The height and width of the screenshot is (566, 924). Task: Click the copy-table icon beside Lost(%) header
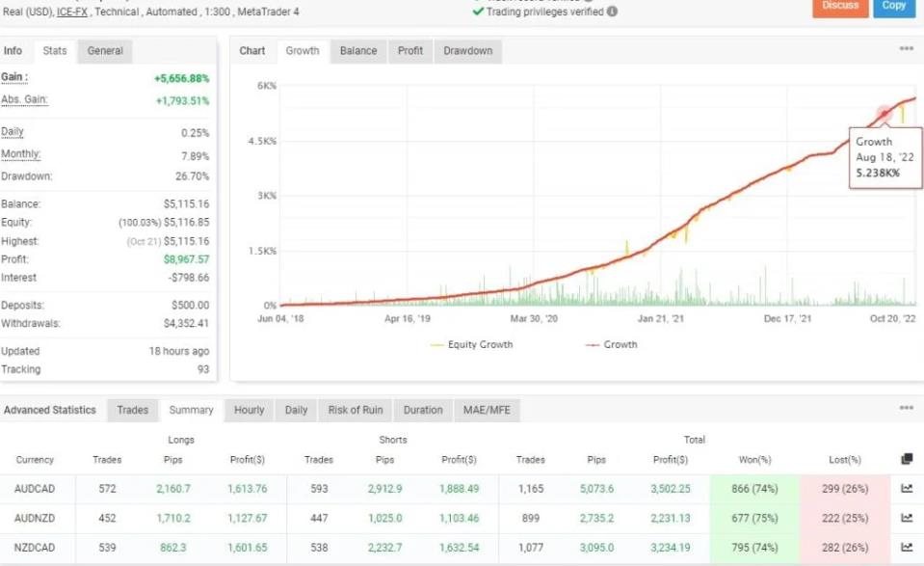pyautogui.click(x=906, y=460)
